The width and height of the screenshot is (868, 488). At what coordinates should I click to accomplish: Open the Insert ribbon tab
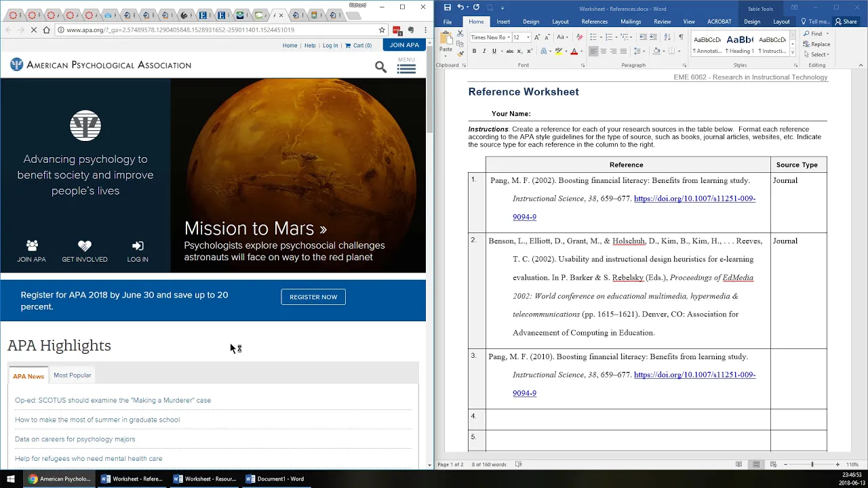[x=503, y=22]
